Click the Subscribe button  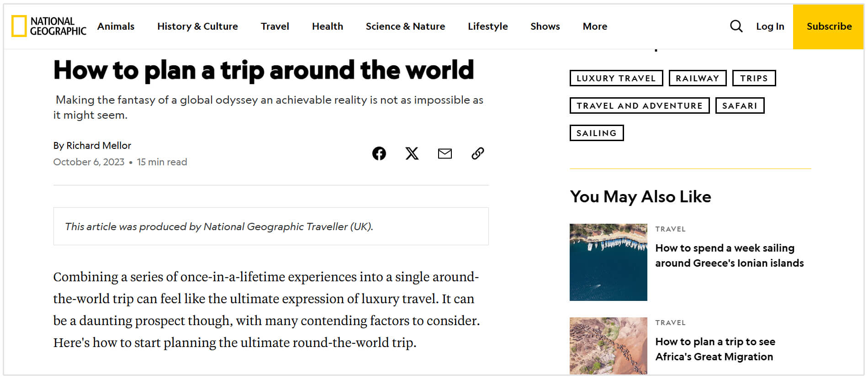point(829,26)
